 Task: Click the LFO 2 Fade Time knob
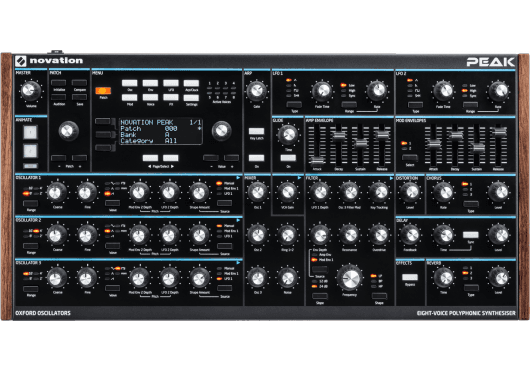pos(443,91)
